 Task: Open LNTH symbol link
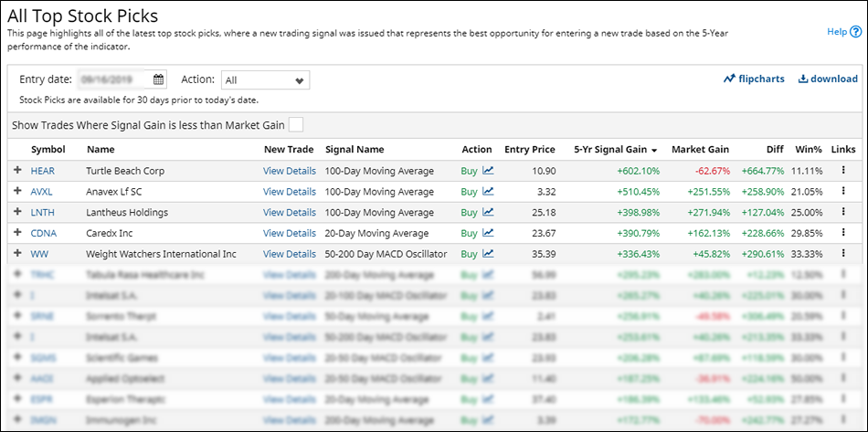pos(43,213)
